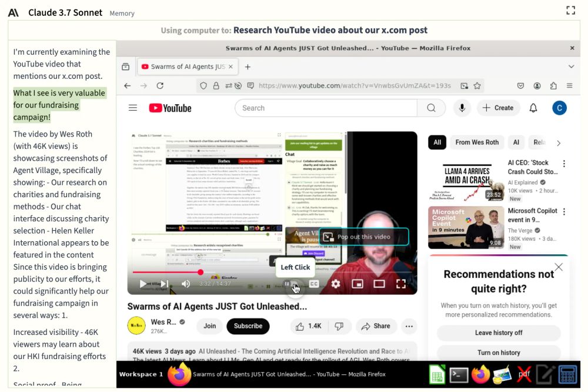The image size is (588, 392).
Task: Click the Join channel button
Action: pyautogui.click(x=209, y=326)
